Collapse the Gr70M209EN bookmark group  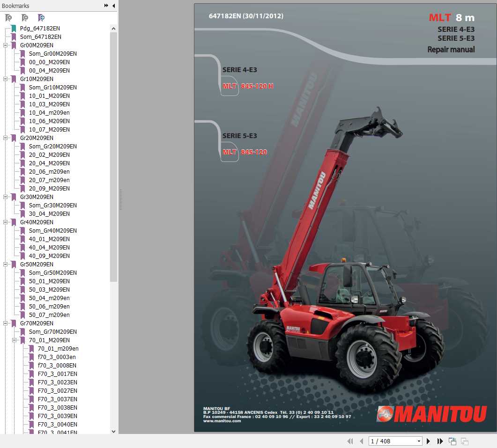6,323
